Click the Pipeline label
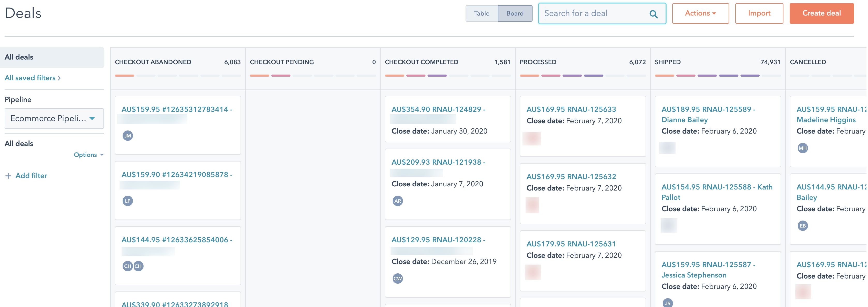This screenshot has width=868, height=307. pos(18,99)
